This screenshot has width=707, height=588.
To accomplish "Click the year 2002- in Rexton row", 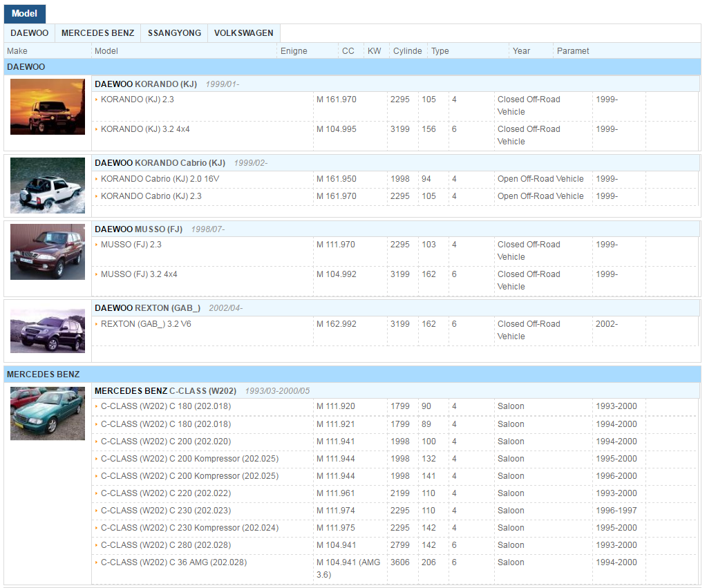I will pyautogui.click(x=607, y=324).
